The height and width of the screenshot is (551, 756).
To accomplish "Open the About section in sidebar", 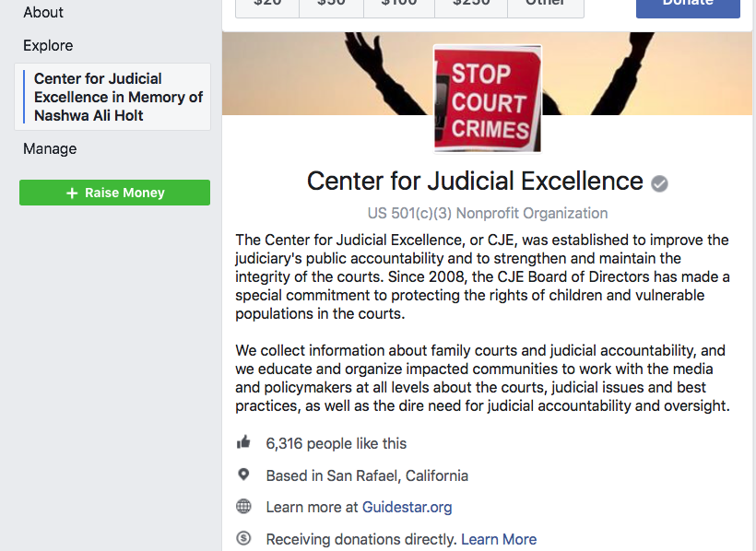I will (x=43, y=12).
